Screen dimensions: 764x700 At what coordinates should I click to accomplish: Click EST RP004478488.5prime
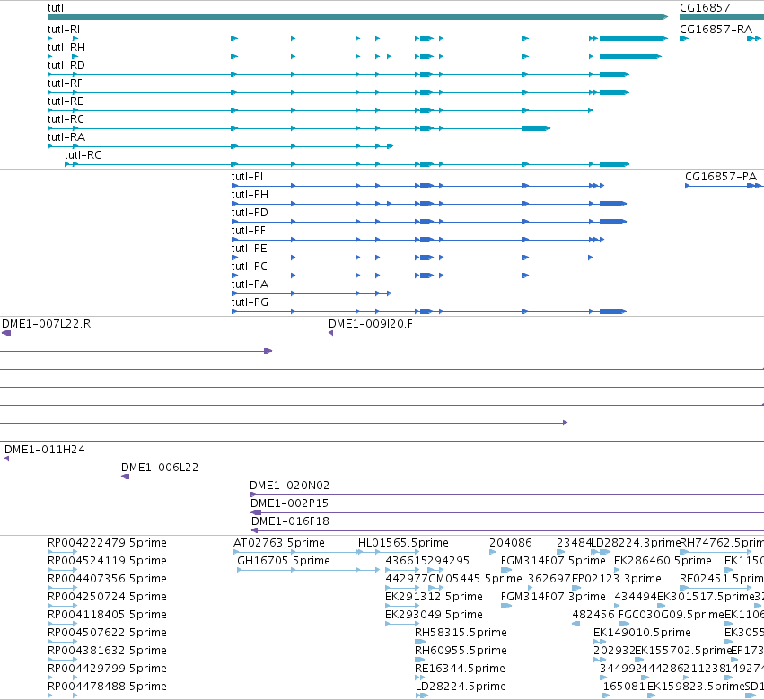click(x=107, y=687)
